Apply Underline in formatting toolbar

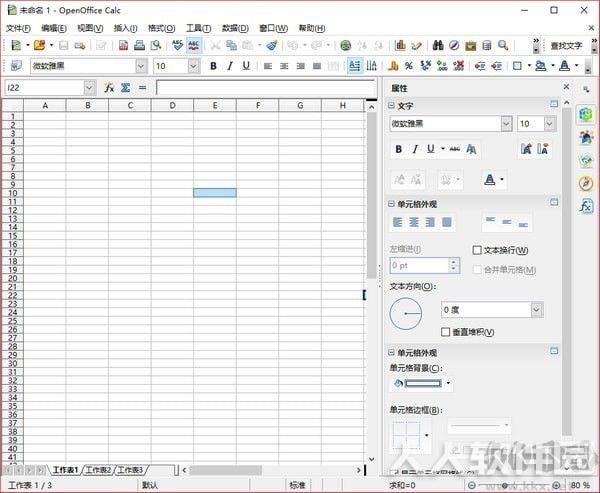tap(246, 66)
